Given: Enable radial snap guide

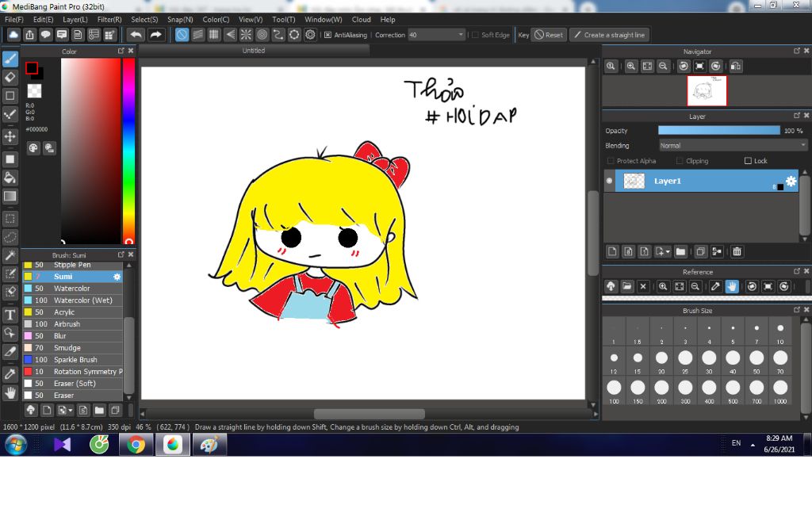Looking at the screenshot, I should tap(246, 35).
